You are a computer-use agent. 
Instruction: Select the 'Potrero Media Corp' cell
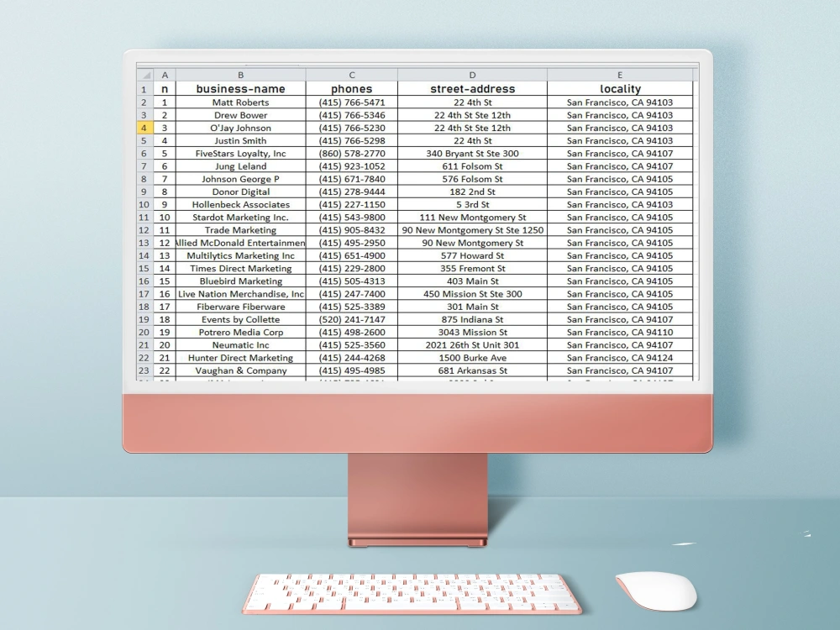click(x=240, y=333)
